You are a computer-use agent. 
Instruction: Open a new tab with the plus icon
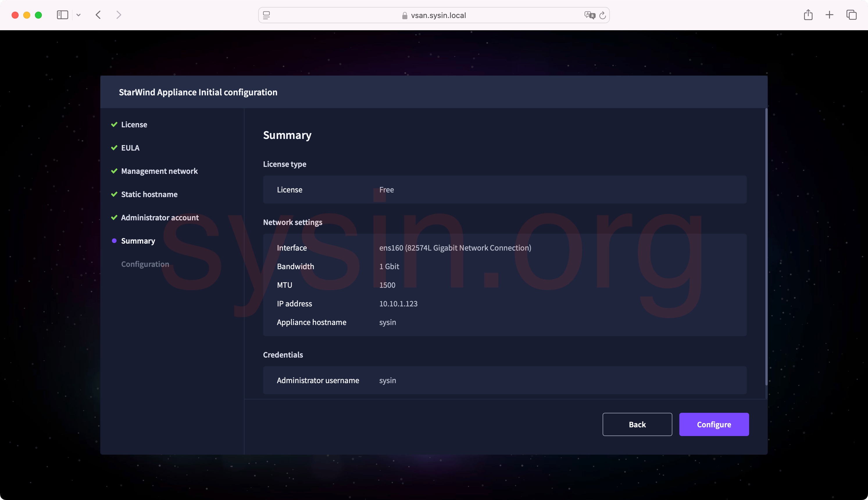[829, 15]
